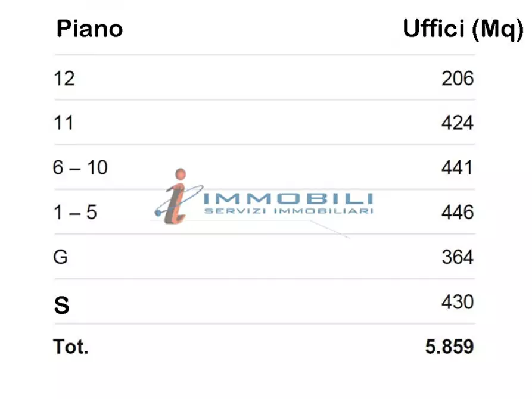532x399 pixels.
Task: Click the 441 office area value
Action: point(458,168)
